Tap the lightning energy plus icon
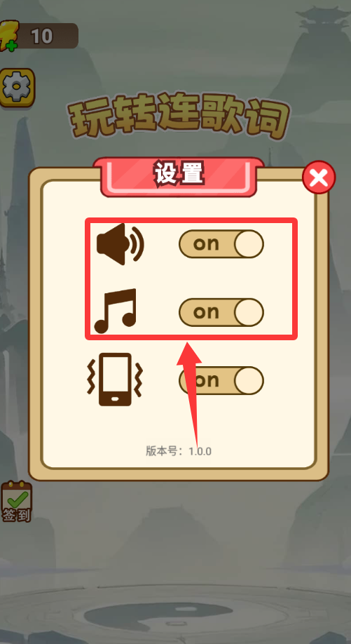 coord(8,36)
